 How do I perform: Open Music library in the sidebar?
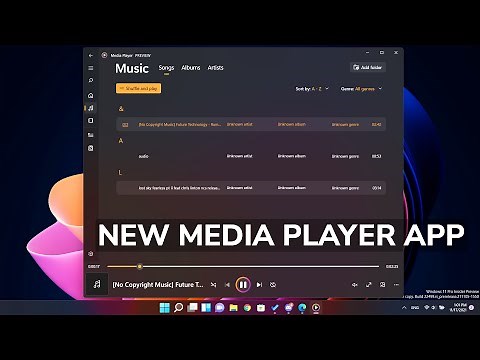tap(91, 108)
